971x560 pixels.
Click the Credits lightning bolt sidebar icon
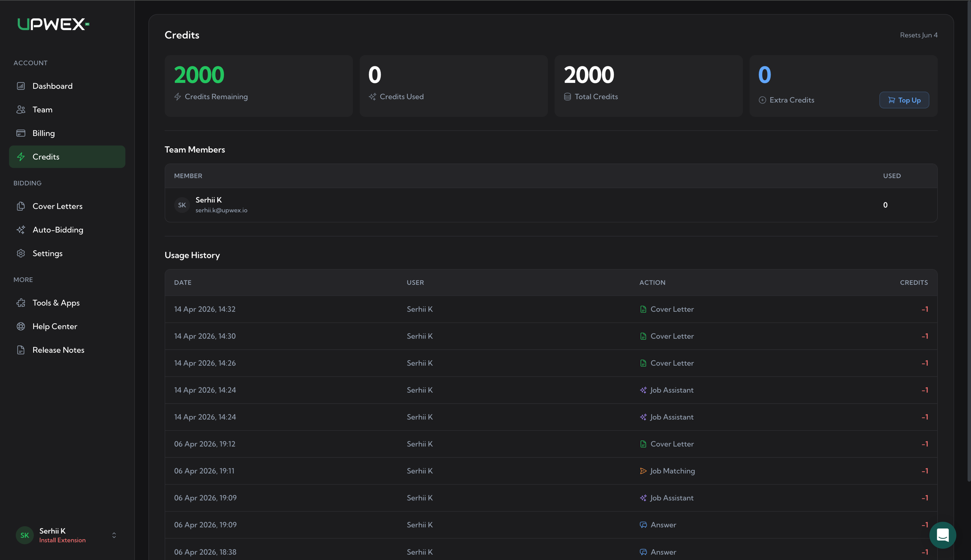coord(21,156)
